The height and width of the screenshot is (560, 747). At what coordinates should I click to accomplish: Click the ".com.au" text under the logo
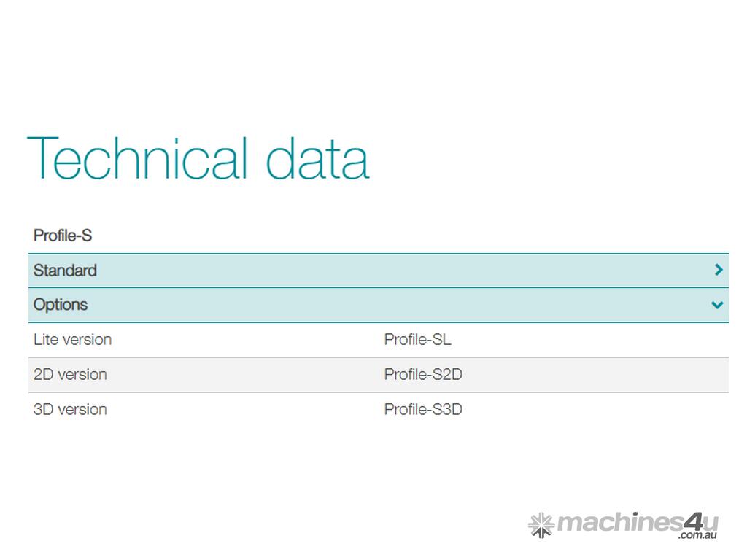(697, 536)
